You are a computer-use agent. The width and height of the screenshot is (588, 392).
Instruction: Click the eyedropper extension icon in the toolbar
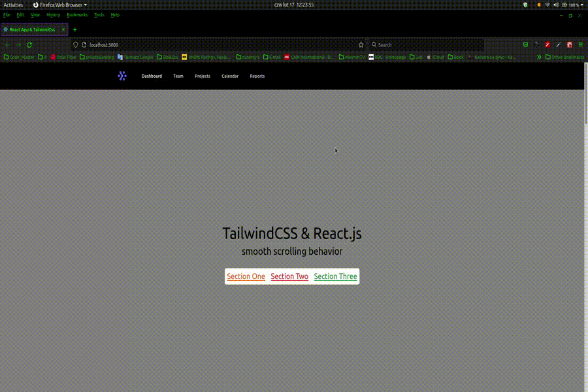click(559, 45)
